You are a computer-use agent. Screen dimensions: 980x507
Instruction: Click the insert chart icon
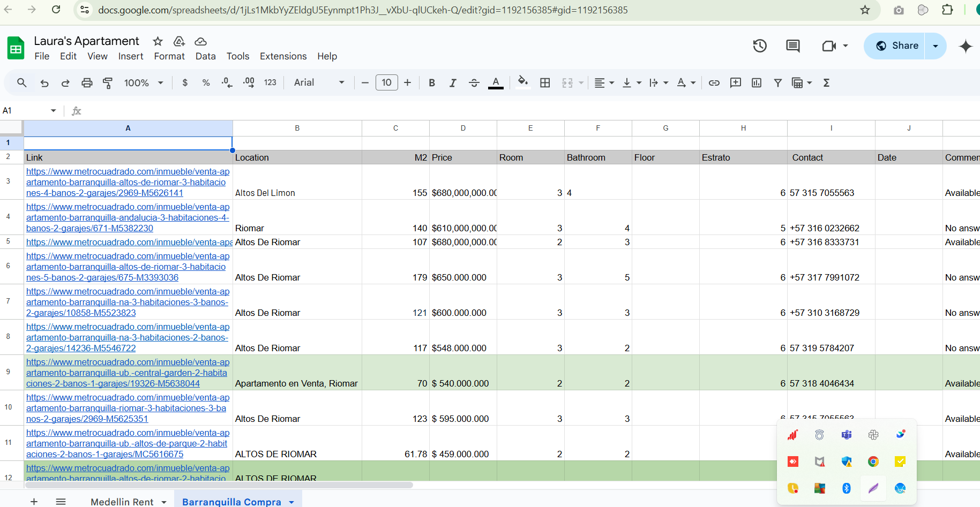757,83
